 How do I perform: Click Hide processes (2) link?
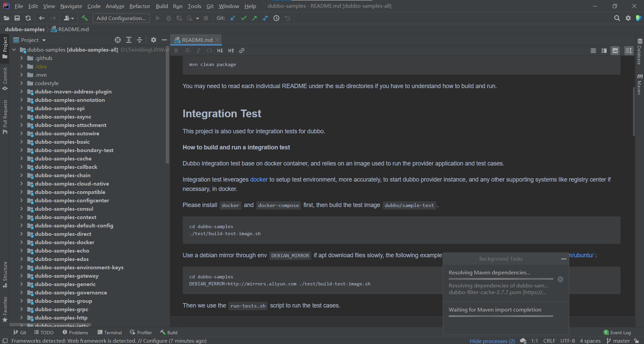coord(492,341)
